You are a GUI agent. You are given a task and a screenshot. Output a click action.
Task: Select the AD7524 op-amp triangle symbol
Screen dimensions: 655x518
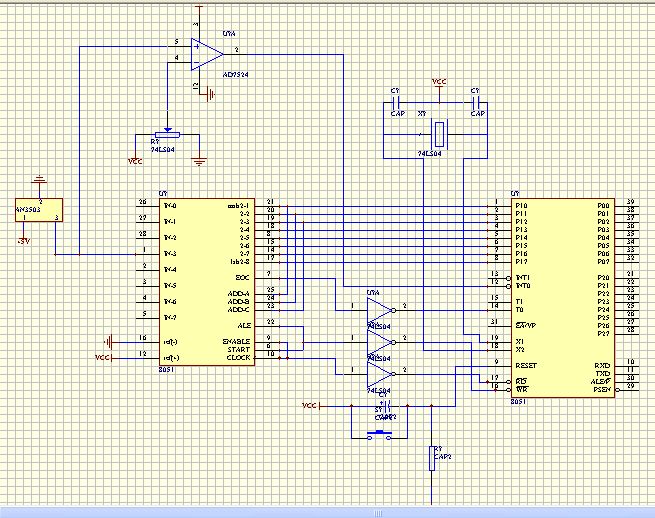pyautogui.click(x=207, y=54)
